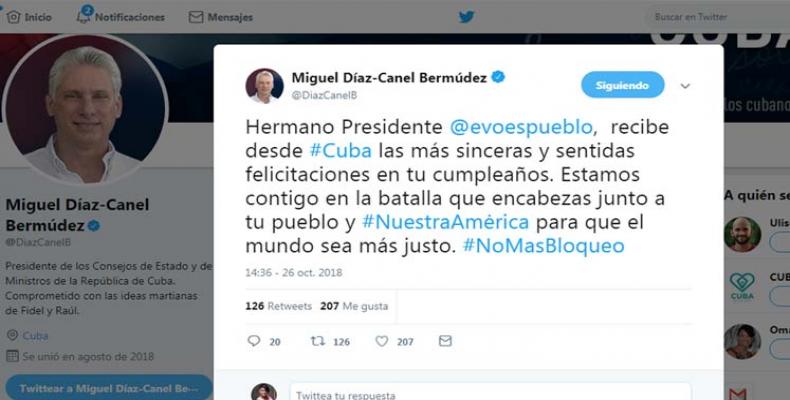Open the Mensajes envelope icon
This screenshot has height=400, width=790.
[x=195, y=17]
